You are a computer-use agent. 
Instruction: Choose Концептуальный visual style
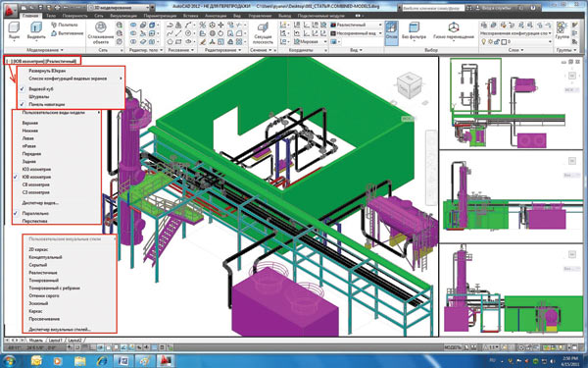45,257
